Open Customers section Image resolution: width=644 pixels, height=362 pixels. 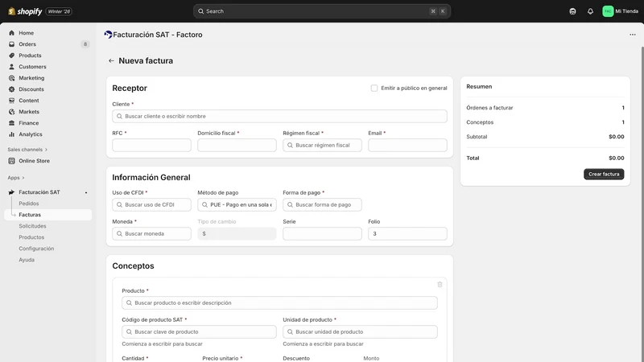tap(32, 67)
